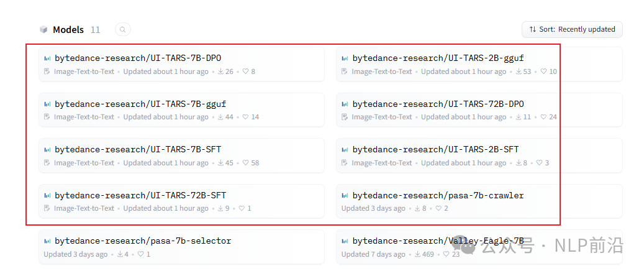Click the download icon showing 45 downloads
The height and width of the screenshot is (271, 644).
click(x=220, y=163)
